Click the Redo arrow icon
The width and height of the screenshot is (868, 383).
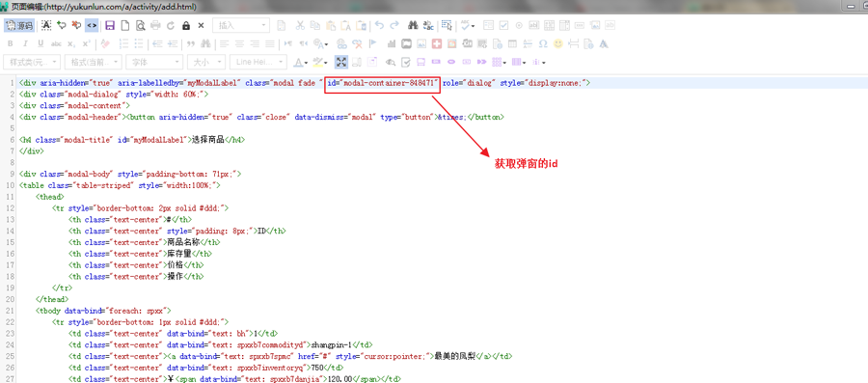pyautogui.click(x=394, y=25)
